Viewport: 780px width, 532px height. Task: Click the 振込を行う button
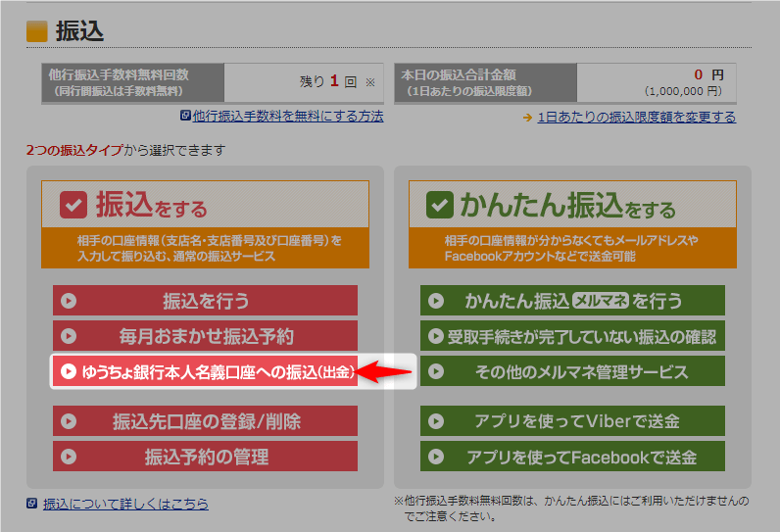pos(205,301)
